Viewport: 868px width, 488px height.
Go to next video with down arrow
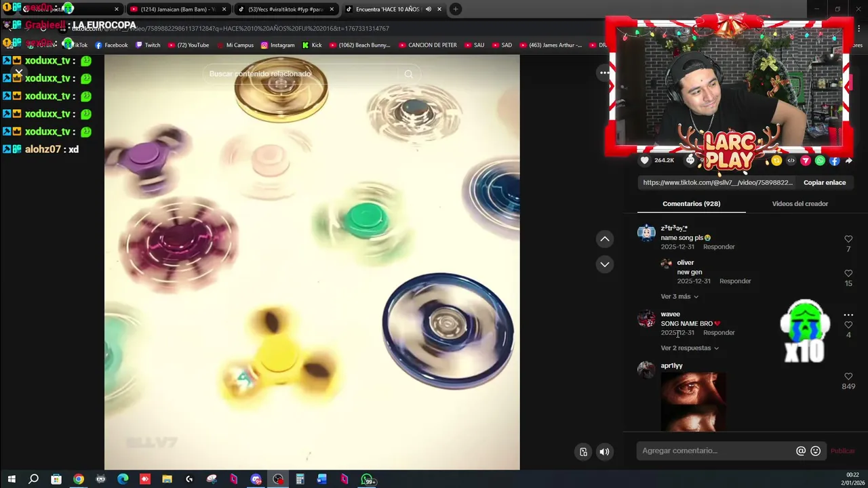click(x=605, y=264)
